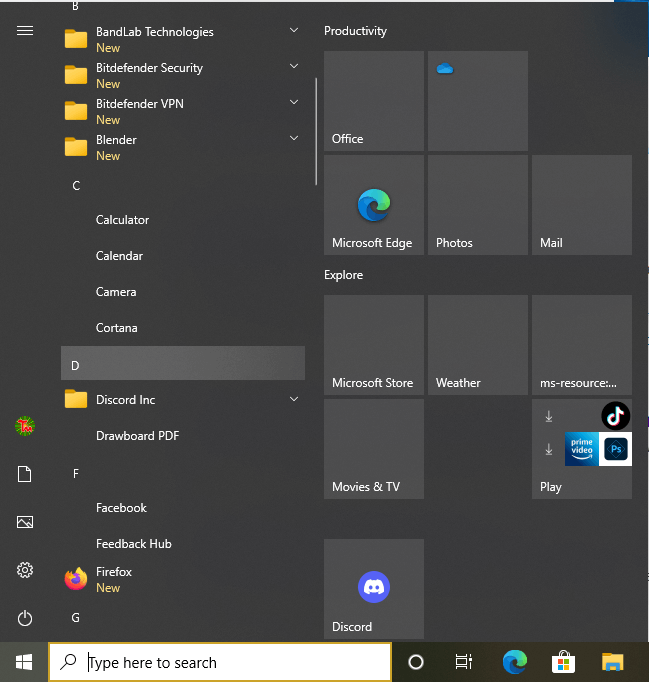Expand Bitdefender VPN chevron

[x=294, y=102]
